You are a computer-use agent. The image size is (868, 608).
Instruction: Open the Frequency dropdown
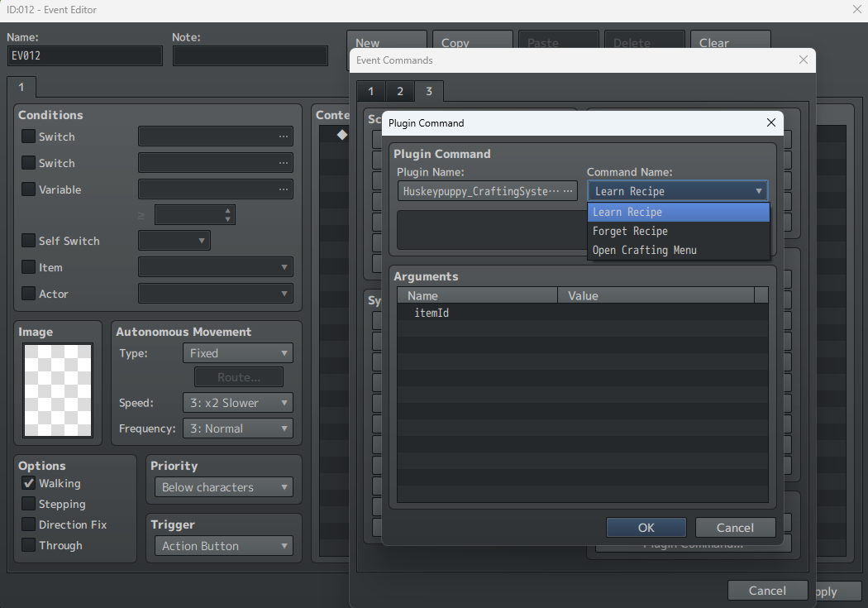(x=237, y=428)
